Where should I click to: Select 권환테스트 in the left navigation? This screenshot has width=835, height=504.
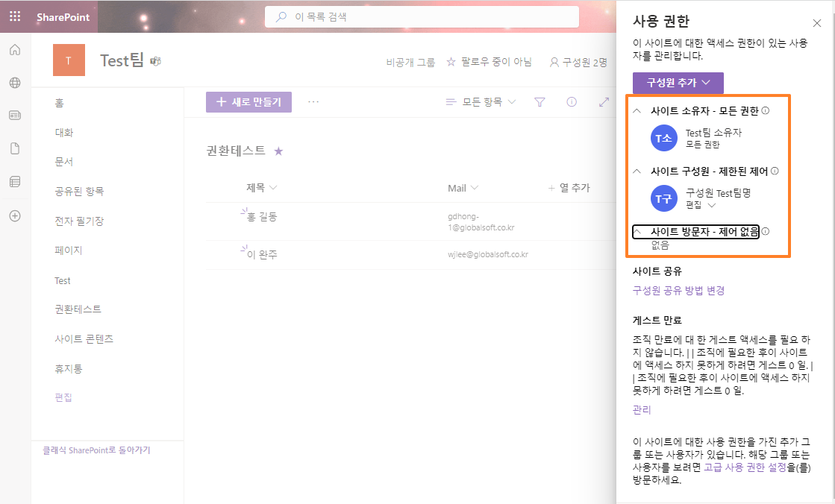pos(78,309)
